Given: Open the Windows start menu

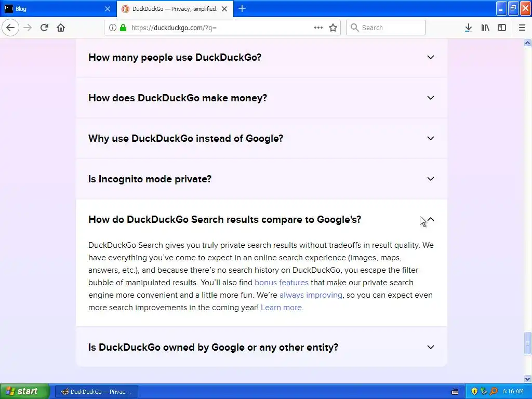Looking at the screenshot, I should 24,392.
